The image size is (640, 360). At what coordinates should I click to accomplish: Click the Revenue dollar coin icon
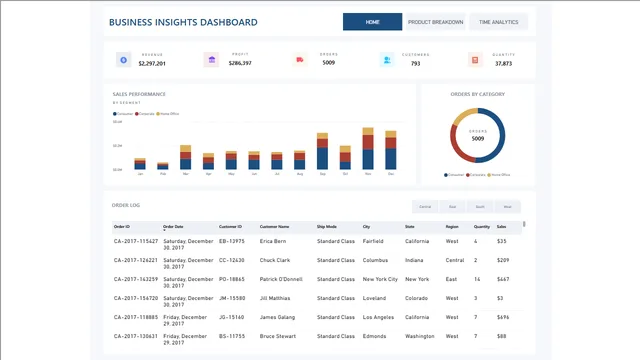pyautogui.click(x=123, y=60)
